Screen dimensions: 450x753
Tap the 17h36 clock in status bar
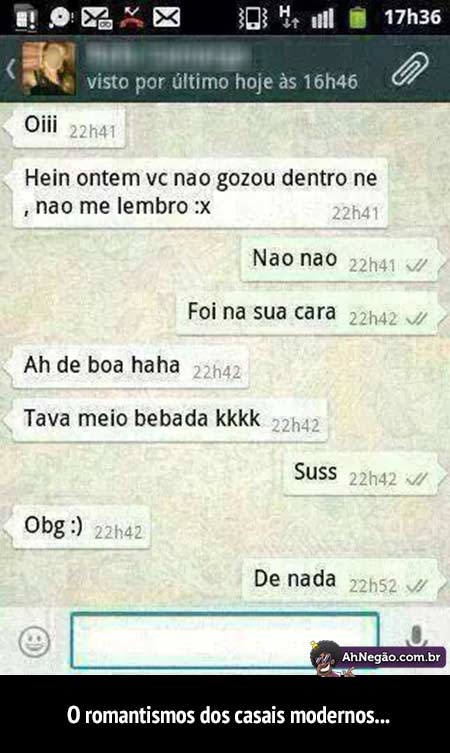coord(413,17)
